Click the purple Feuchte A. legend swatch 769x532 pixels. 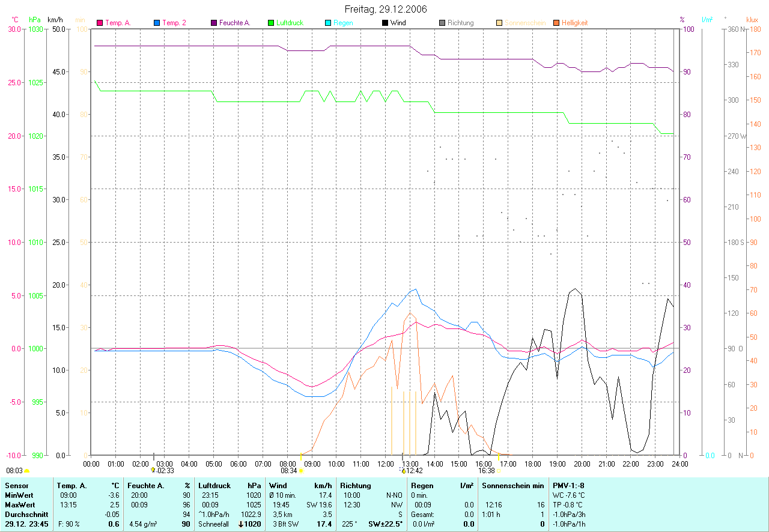pyautogui.click(x=214, y=23)
